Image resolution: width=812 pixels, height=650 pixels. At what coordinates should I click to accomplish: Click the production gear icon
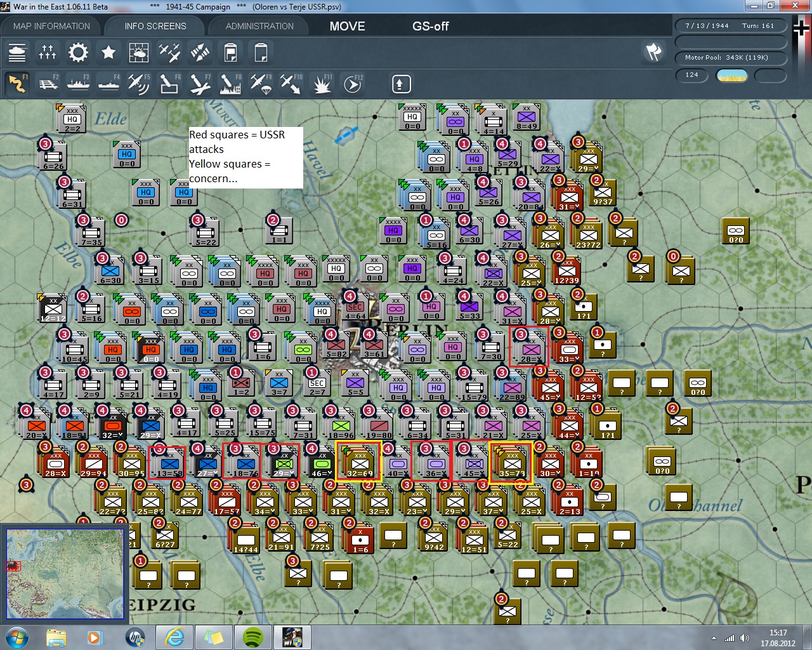click(x=78, y=53)
